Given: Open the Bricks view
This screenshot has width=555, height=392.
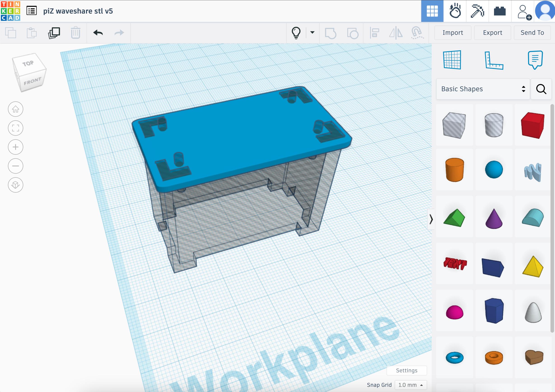Looking at the screenshot, I should point(500,11).
